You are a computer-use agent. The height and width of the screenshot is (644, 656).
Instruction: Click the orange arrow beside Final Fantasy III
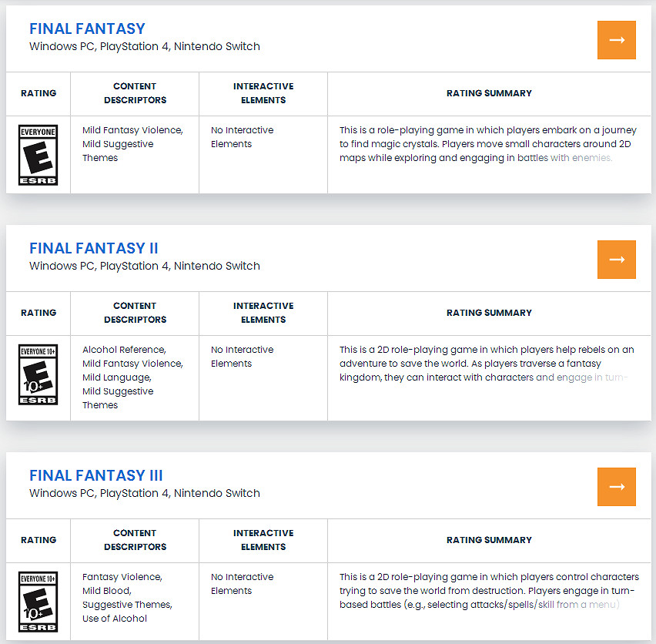point(616,487)
